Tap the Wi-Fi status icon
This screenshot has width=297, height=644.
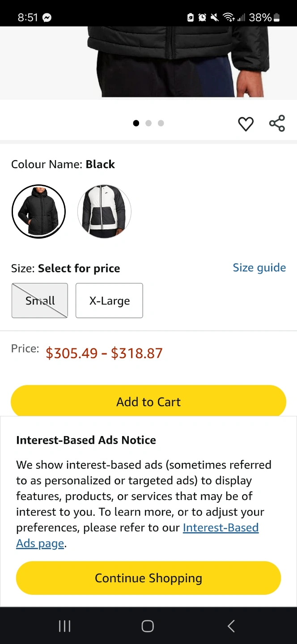pos(229,17)
